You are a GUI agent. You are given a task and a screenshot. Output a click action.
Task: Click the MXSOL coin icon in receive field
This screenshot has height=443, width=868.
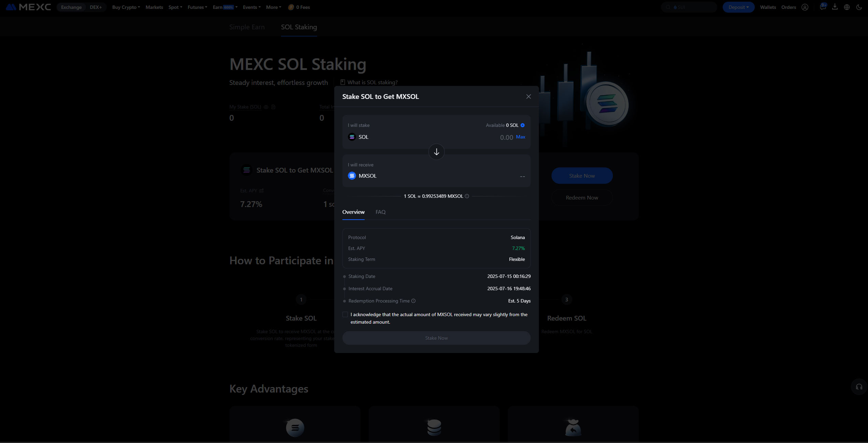352,176
